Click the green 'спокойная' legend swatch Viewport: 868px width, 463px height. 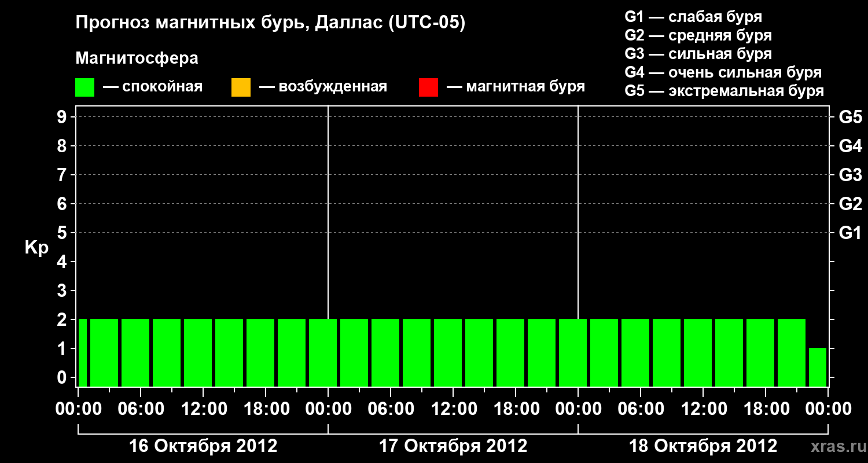[85, 87]
